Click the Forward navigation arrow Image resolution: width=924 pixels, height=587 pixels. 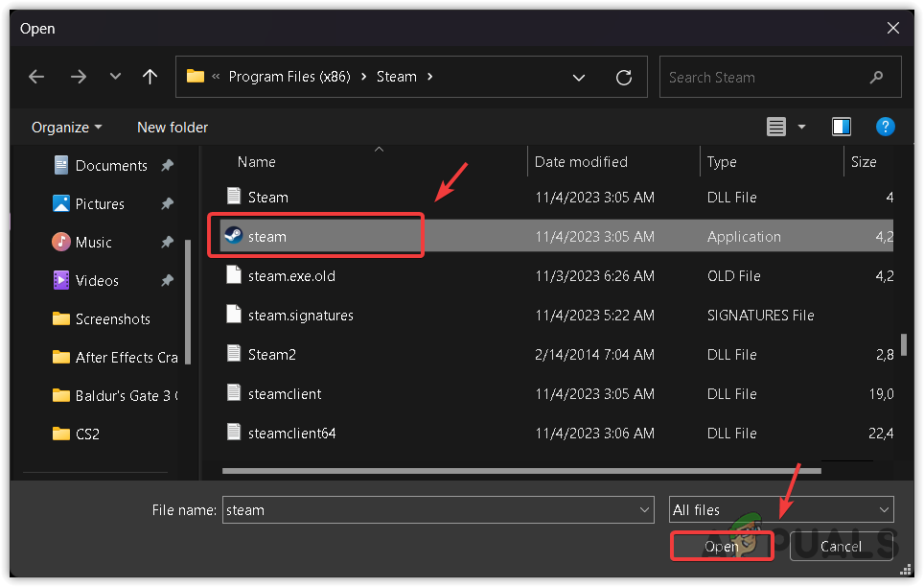coord(79,77)
